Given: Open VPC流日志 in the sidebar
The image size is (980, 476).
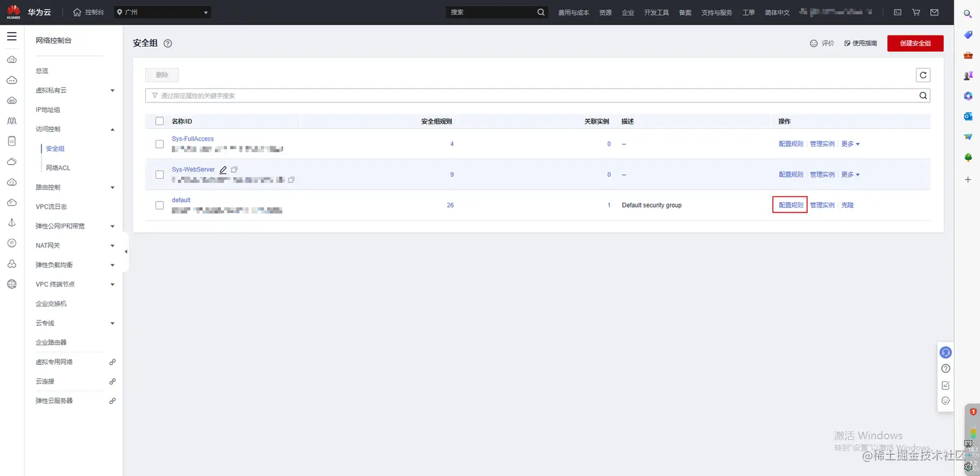Looking at the screenshot, I should [51, 207].
